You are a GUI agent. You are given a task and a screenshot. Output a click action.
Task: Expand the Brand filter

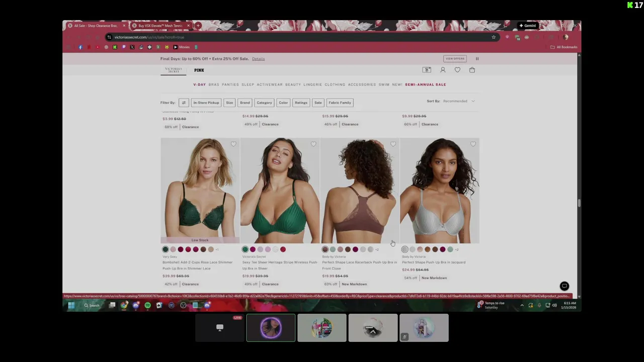coord(245,103)
